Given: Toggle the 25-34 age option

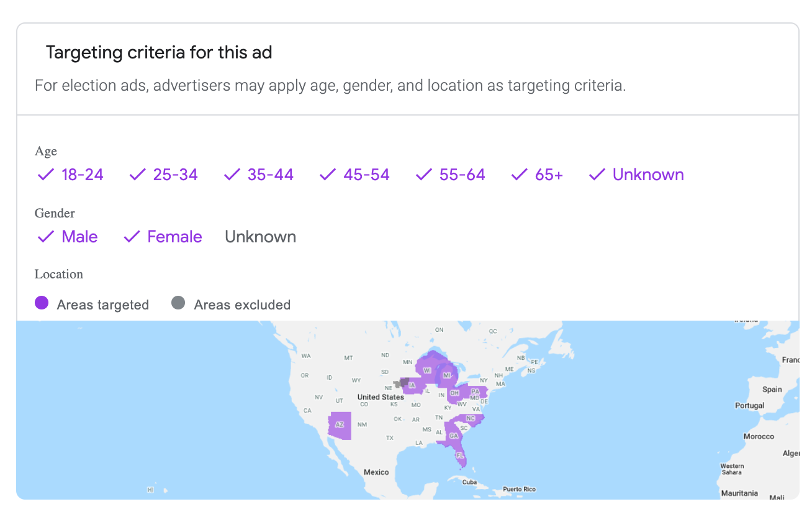Looking at the screenshot, I should pos(163,175).
